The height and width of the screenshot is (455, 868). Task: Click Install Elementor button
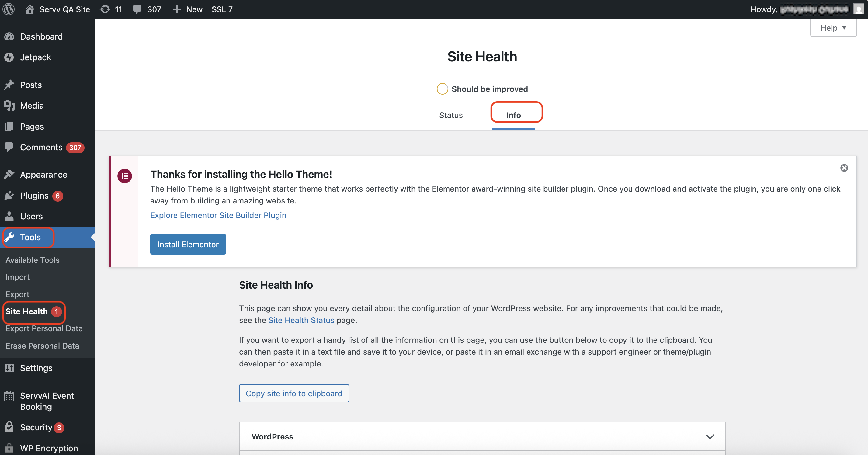coord(188,244)
